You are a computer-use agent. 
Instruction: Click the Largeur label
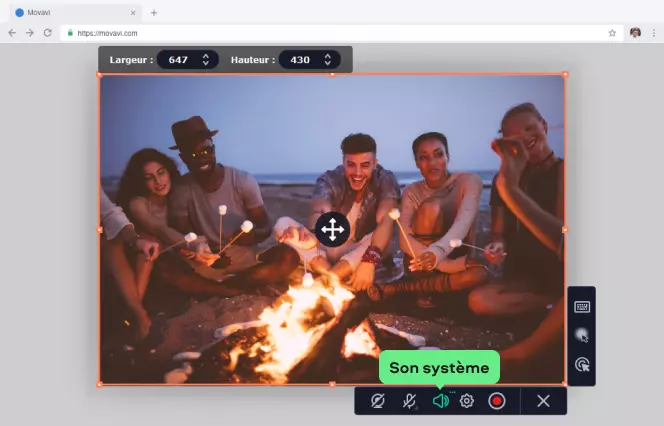131,60
